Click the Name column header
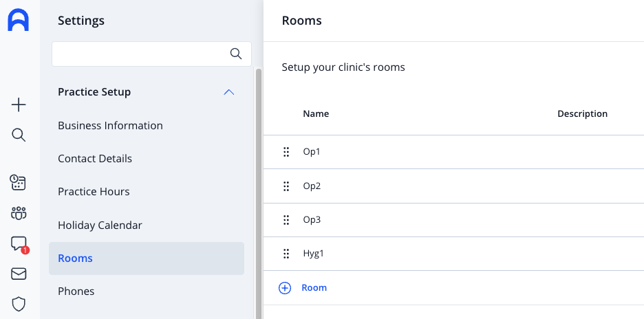Screen dimensions: 644x319 click(316, 113)
